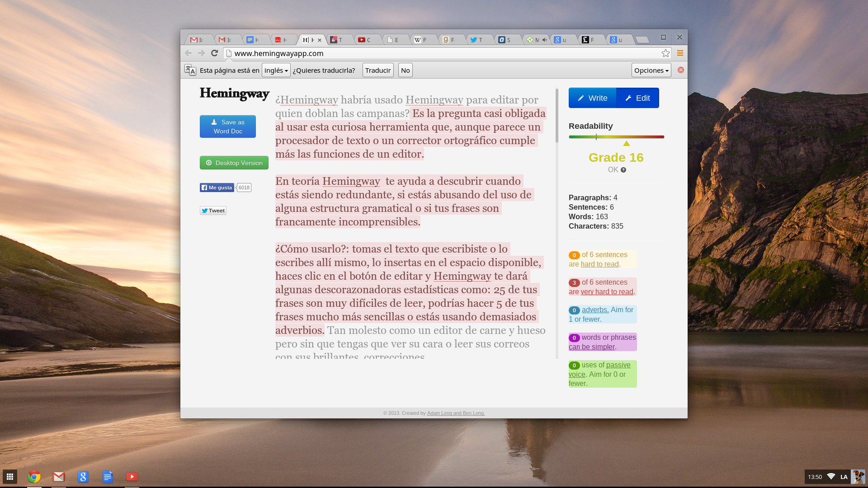The width and height of the screenshot is (868, 488).
Task: Bookmark this page with the star
Action: point(665,53)
